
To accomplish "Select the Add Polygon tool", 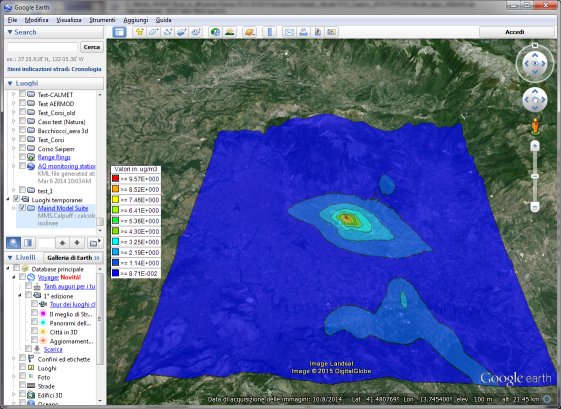I will coord(153,32).
